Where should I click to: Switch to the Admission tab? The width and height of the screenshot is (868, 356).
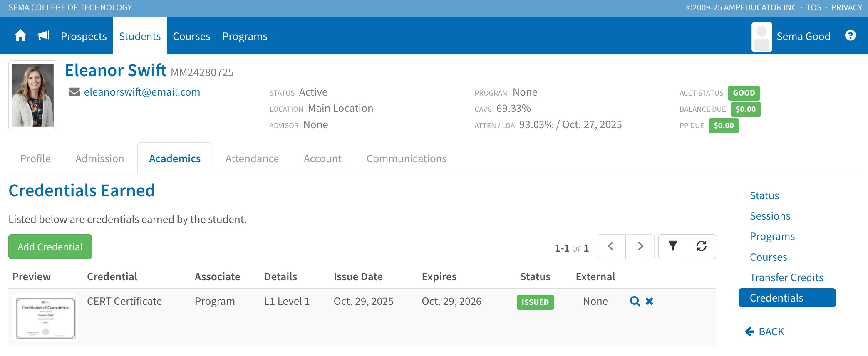[x=100, y=158]
